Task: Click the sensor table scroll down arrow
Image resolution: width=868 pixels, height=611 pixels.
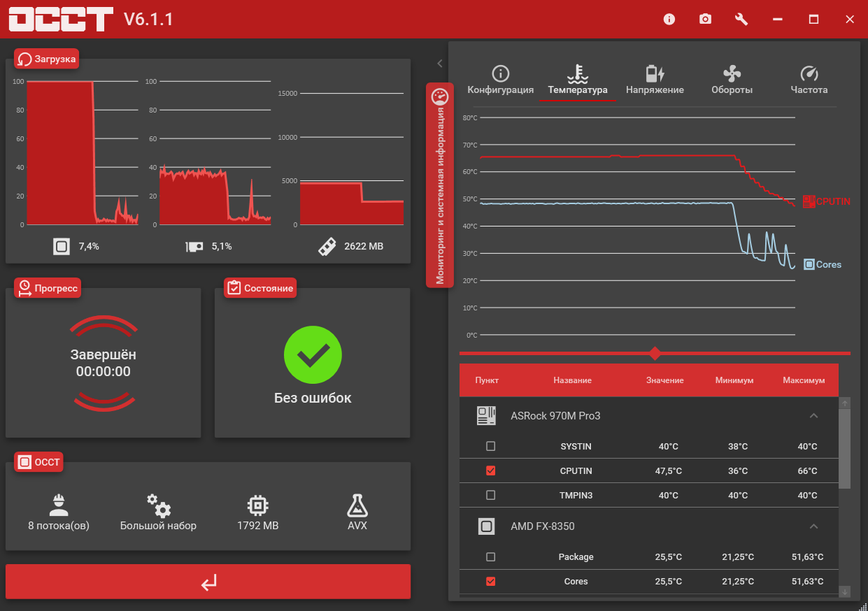Action: coord(845,592)
